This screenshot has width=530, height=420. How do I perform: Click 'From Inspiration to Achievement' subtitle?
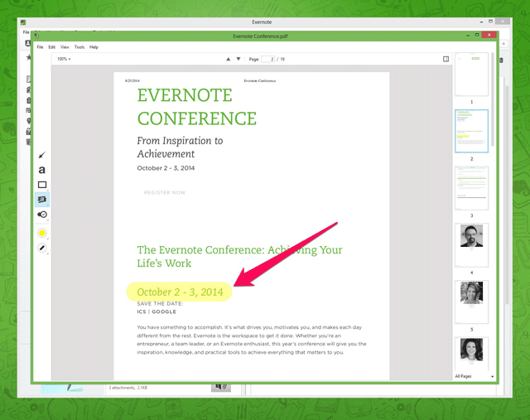point(180,147)
